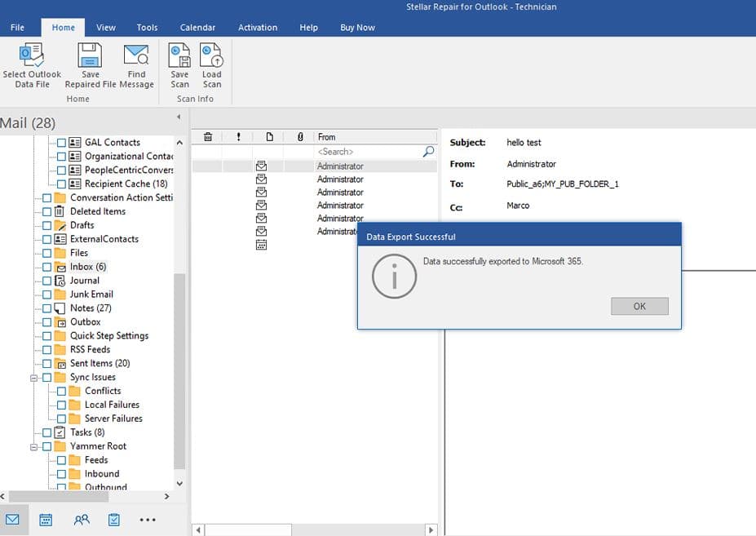Open Contacts people icon in bottom bar
The width and height of the screenshot is (756, 536).
pos(82,520)
